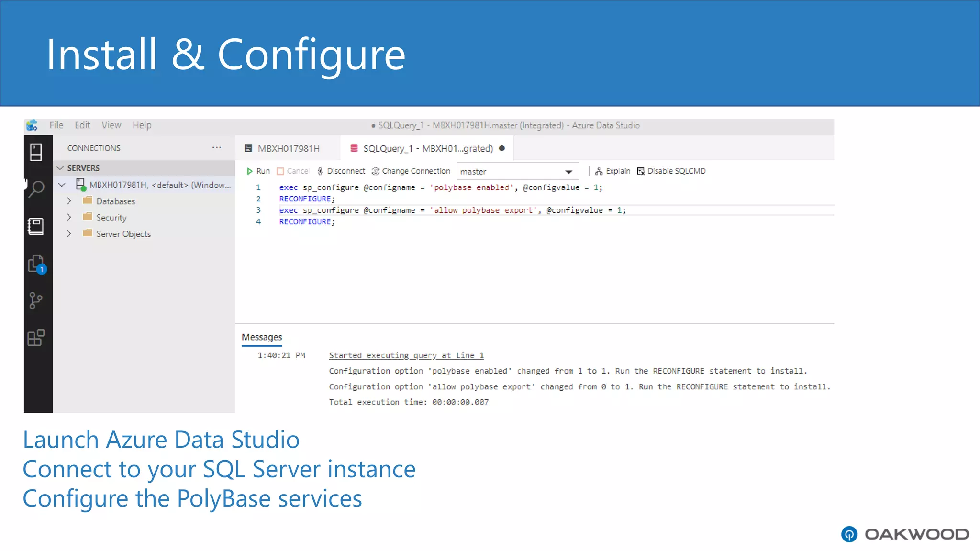Expand the Databases folder
The image size is (980, 551).
(x=69, y=201)
